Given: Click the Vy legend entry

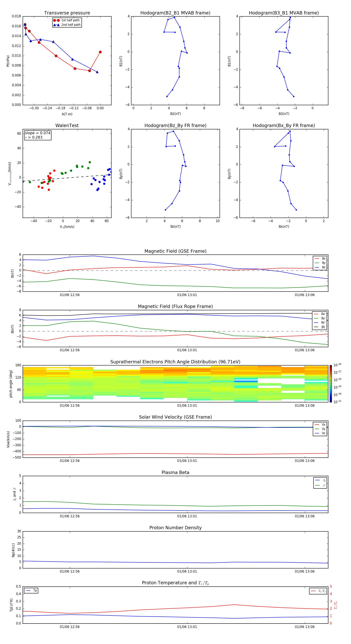Looking at the screenshot, I should click(320, 429).
